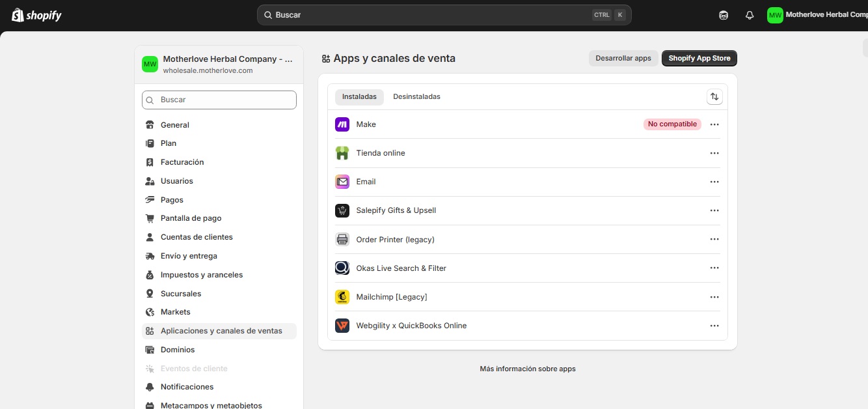868x409 pixels.
Task: Click the wholesale.motherlove.com store URL
Action: (208, 70)
